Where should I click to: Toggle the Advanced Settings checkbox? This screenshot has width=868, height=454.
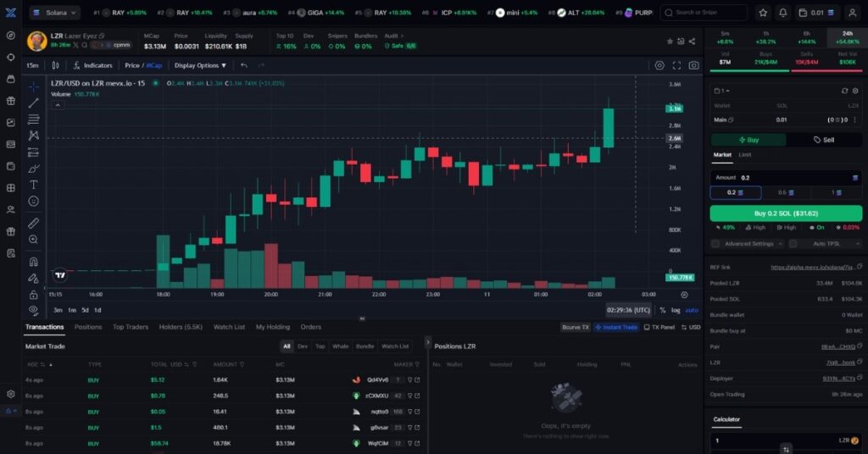(x=715, y=243)
